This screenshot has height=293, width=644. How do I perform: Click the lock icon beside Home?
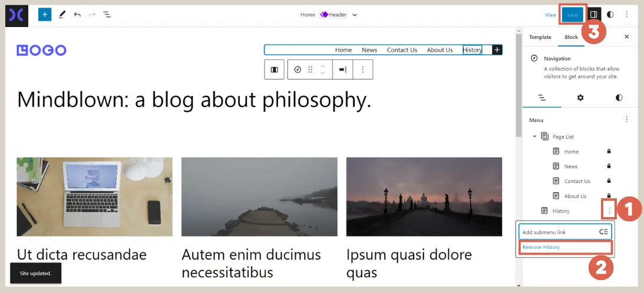(x=609, y=151)
